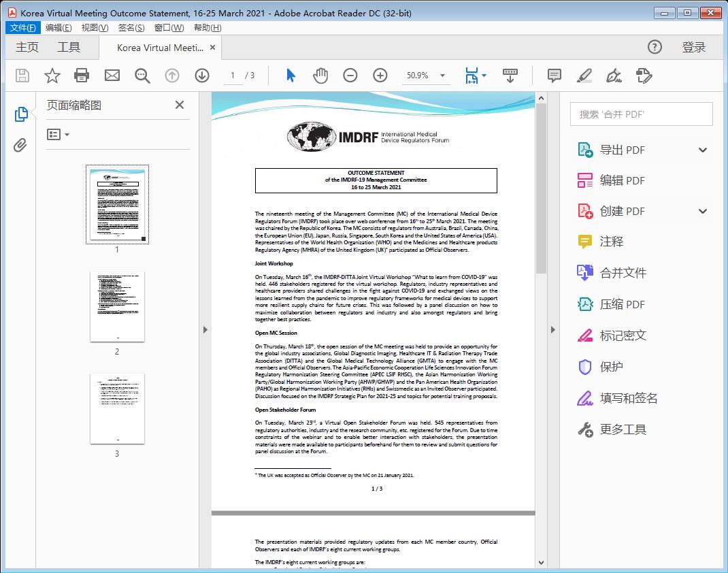The image size is (728, 573).
Task: Open the page thumbnails sidebar panel
Action: pyautogui.click(x=21, y=114)
